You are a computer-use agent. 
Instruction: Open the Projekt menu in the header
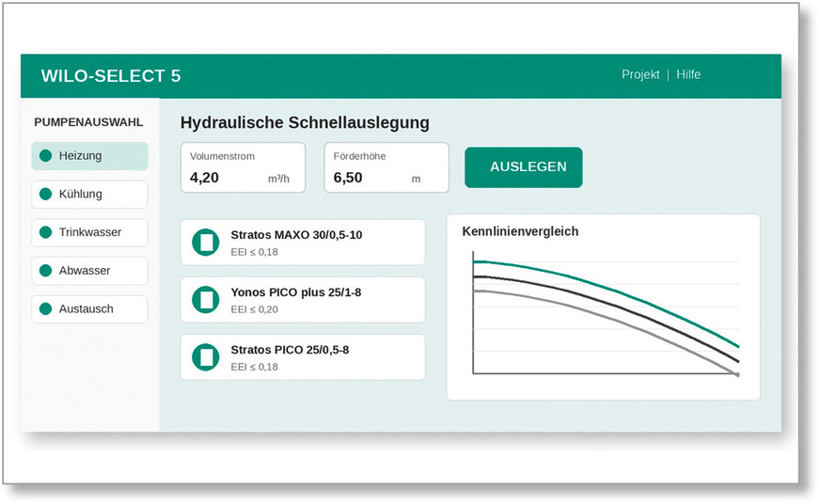[x=640, y=75]
